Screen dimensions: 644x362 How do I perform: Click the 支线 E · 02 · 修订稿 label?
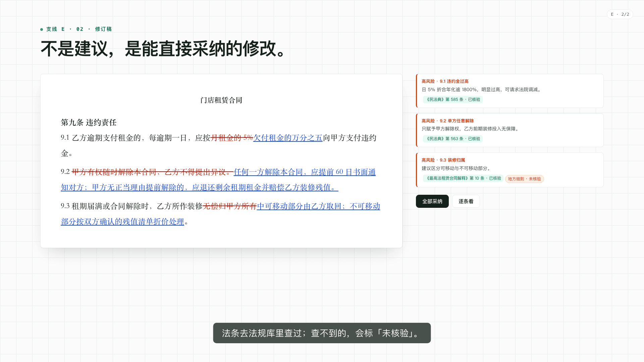[79, 29]
